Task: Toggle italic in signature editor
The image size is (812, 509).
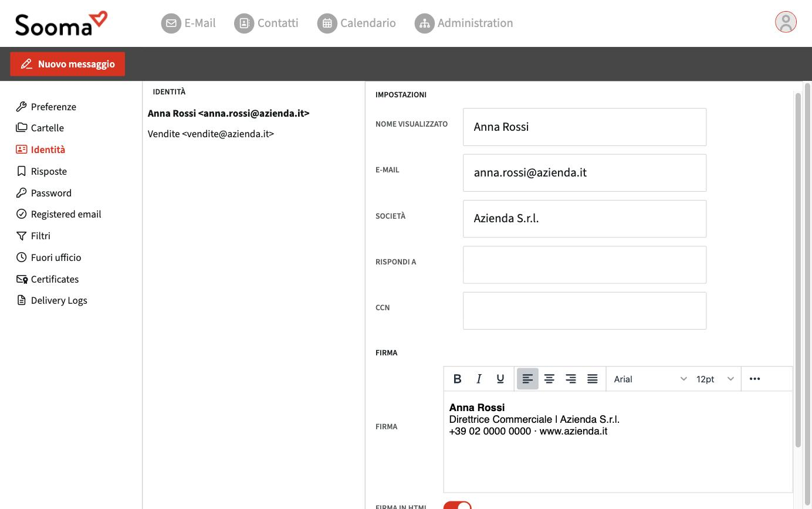Action: 479,379
